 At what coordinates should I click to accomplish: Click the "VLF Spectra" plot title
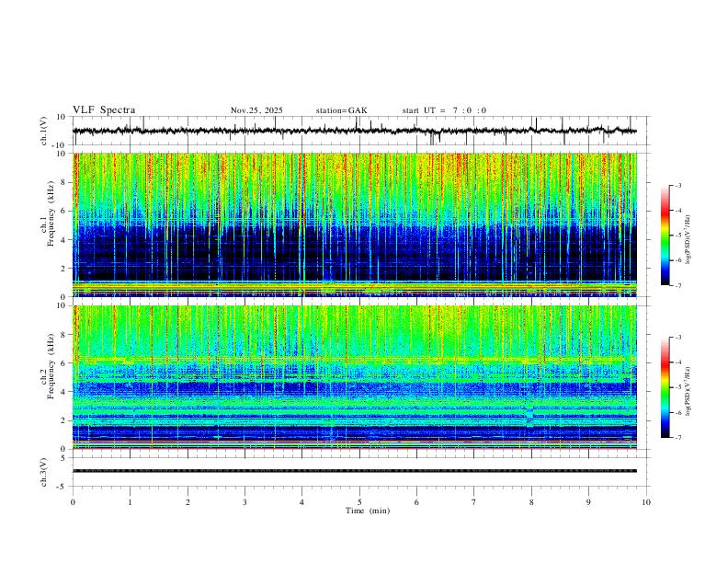(x=104, y=110)
